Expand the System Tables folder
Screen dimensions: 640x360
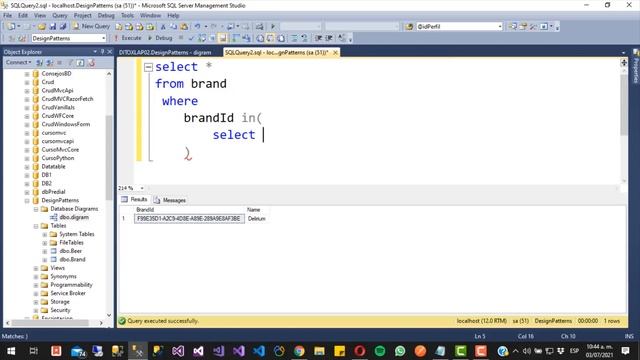[x=45, y=234]
